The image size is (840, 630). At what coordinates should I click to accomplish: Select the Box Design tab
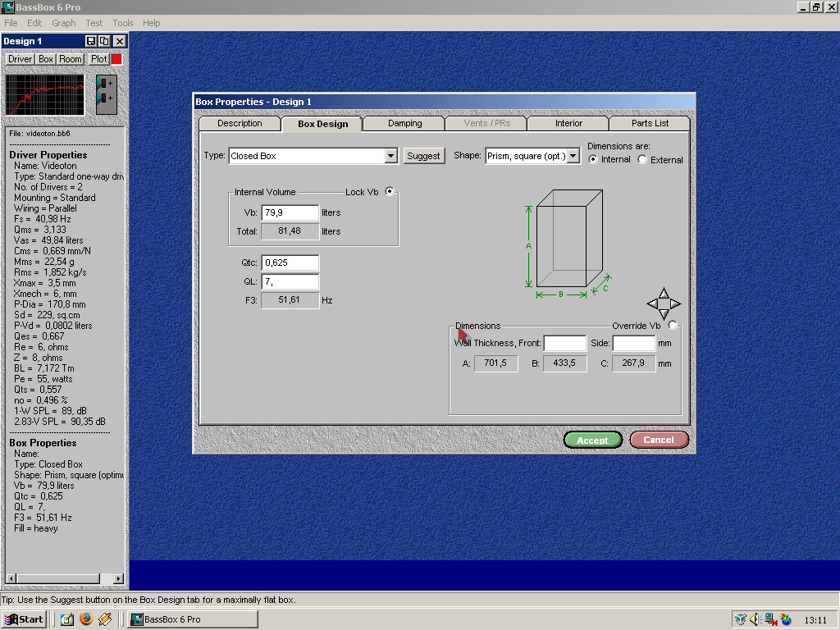point(322,124)
